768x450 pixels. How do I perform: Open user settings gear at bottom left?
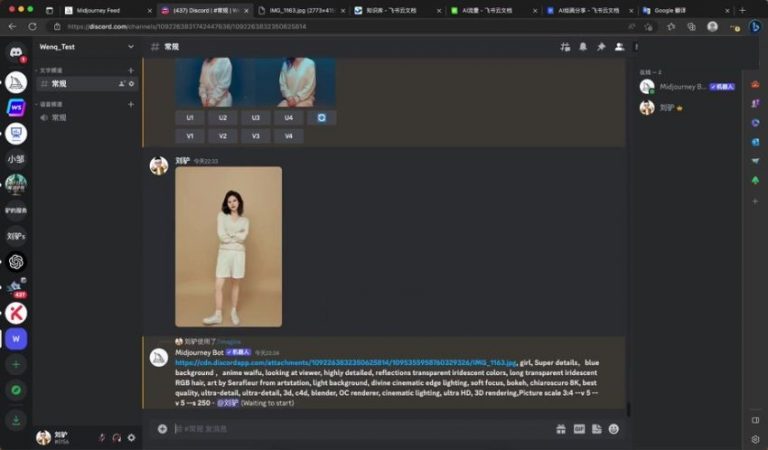131,437
